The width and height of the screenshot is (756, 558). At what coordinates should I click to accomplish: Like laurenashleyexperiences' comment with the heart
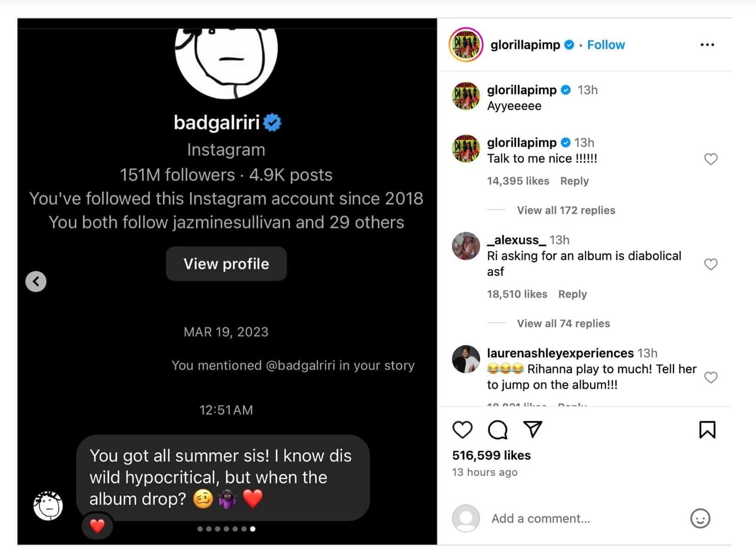(710, 377)
